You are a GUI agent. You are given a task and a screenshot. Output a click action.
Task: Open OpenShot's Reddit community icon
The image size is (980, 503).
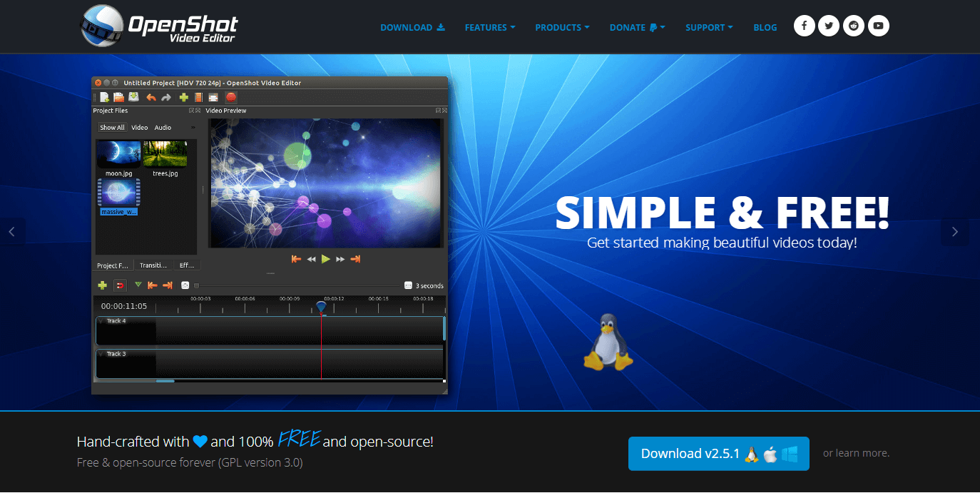[854, 26]
